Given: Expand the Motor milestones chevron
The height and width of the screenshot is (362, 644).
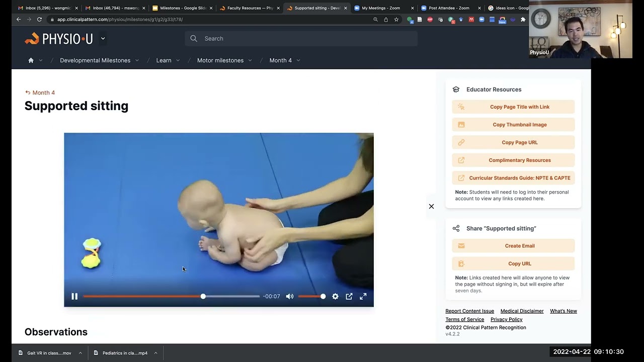Looking at the screenshot, I should coord(250,60).
